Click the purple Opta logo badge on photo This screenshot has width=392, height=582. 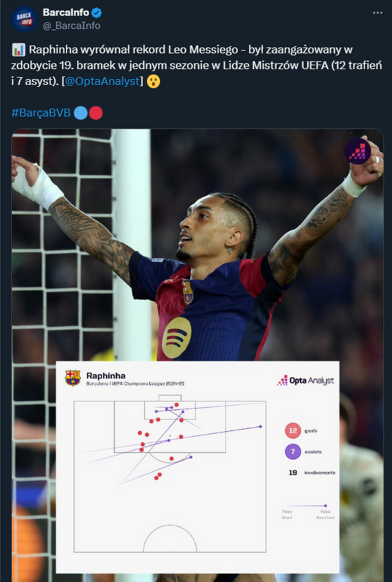coord(357,151)
